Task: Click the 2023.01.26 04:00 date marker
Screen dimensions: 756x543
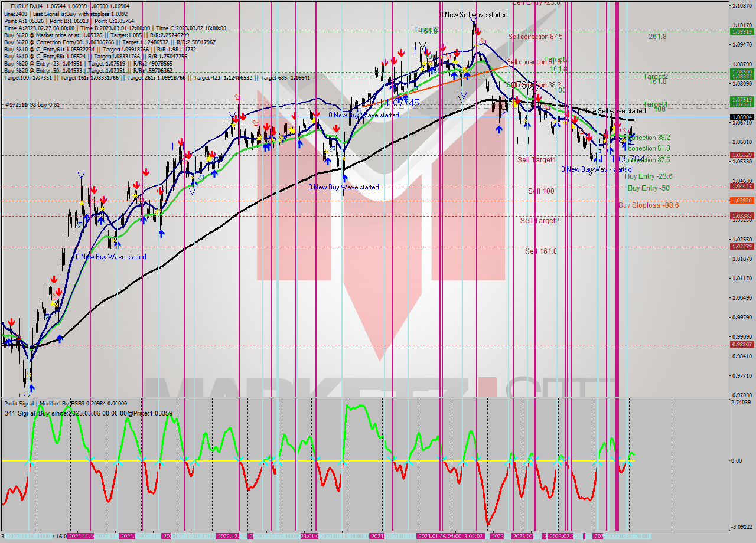Action: click(439, 536)
